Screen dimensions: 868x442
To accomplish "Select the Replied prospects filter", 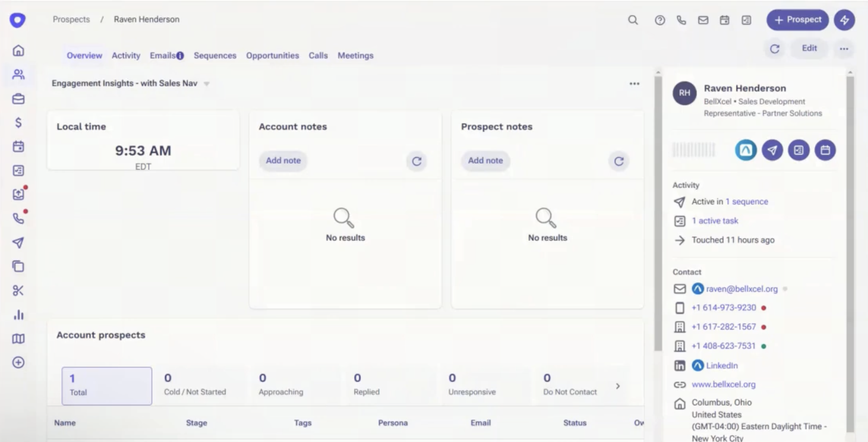I will click(367, 385).
